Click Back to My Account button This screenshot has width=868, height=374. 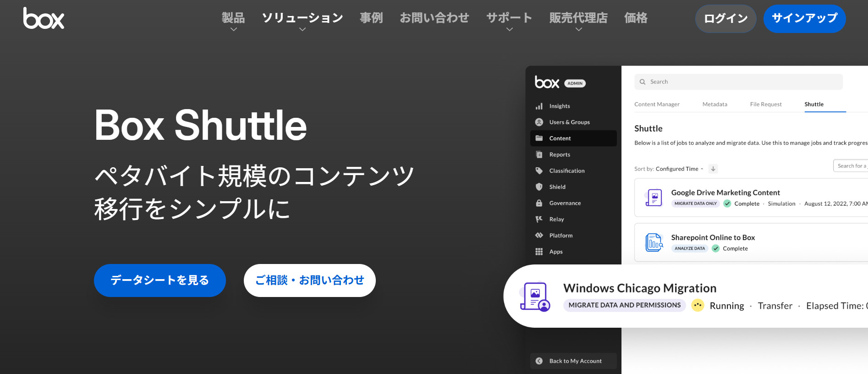(573, 361)
